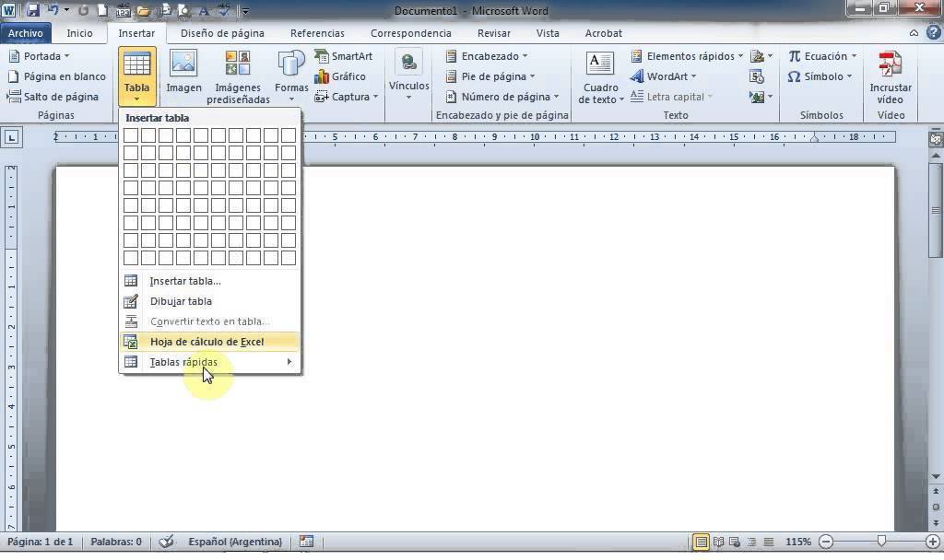Viewport: 944px width, 560px height.
Task: Select Hoja de cálculo de Excel
Action: 209,342
